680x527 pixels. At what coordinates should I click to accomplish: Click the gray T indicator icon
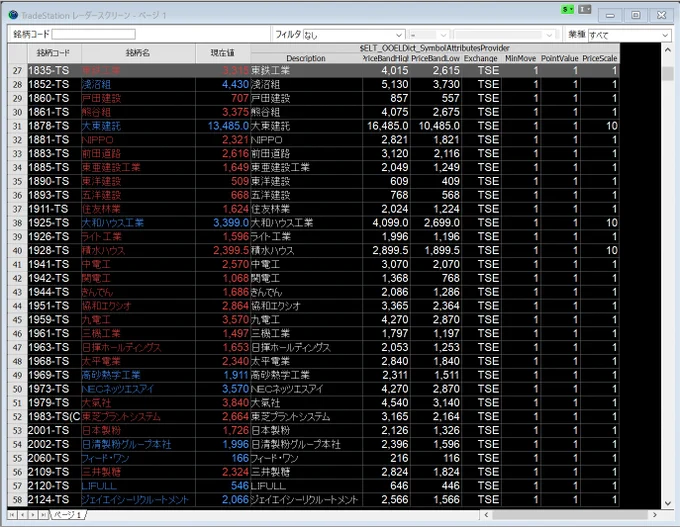(585, 9)
